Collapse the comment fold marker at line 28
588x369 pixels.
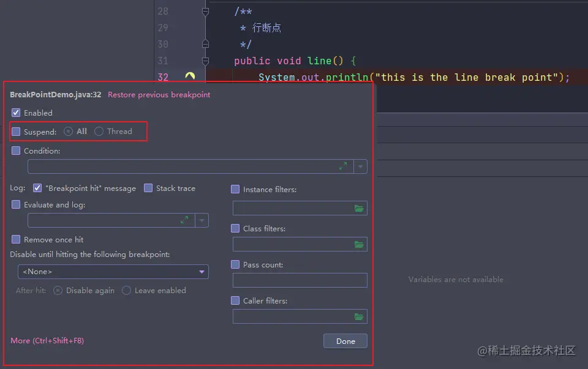206,12
